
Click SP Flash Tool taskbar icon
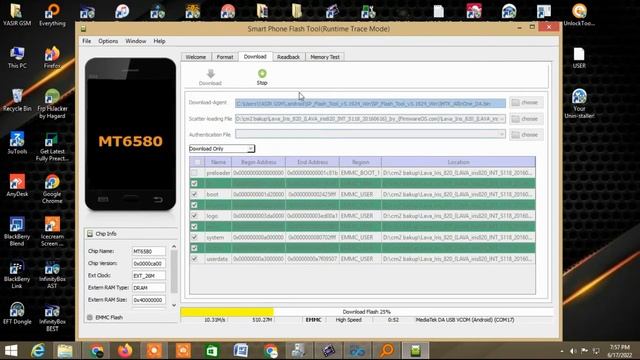tap(415, 351)
